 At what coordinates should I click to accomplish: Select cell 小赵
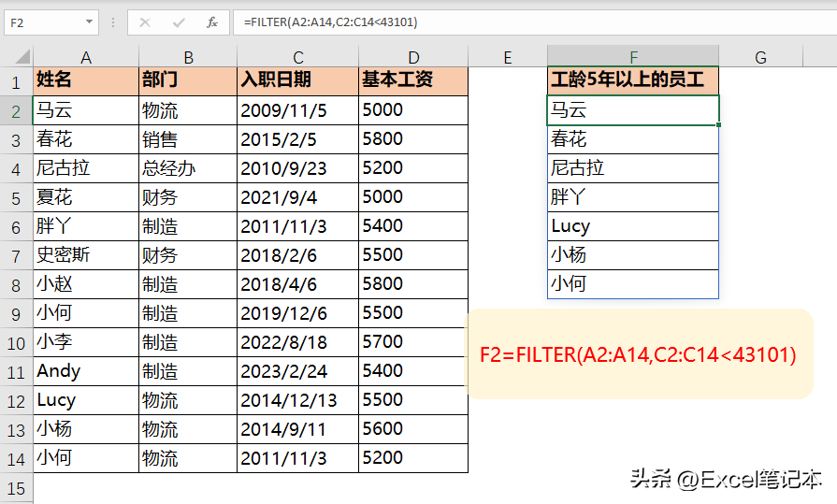coord(86,283)
